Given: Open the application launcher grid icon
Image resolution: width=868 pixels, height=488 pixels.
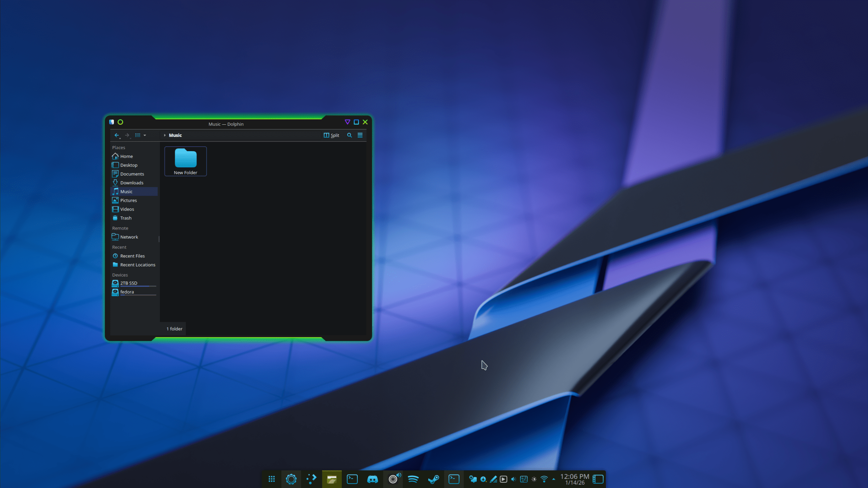Looking at the screenshot, I should click(x=272, y=479).
